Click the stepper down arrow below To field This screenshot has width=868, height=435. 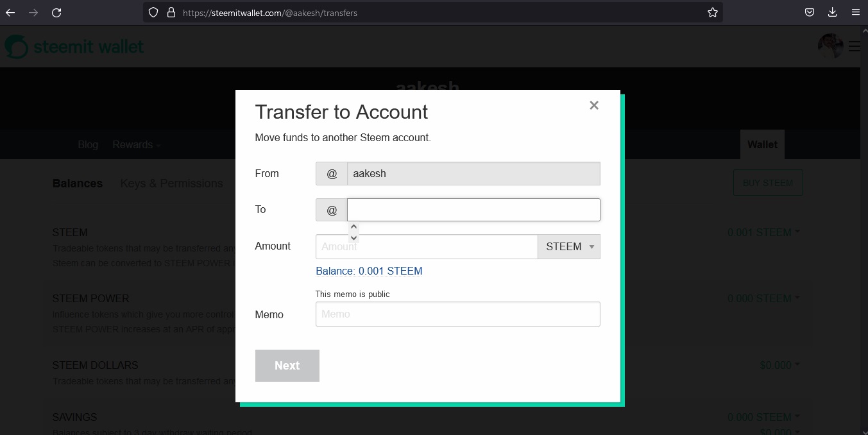pyautogui.click(x=353, y=237)
